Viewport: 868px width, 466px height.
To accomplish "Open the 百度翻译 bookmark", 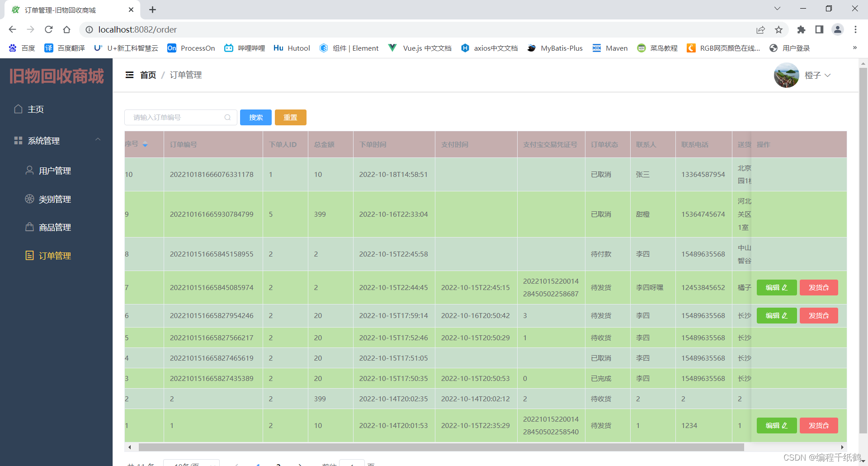I will pyautogui.click(x=65, y=48).
